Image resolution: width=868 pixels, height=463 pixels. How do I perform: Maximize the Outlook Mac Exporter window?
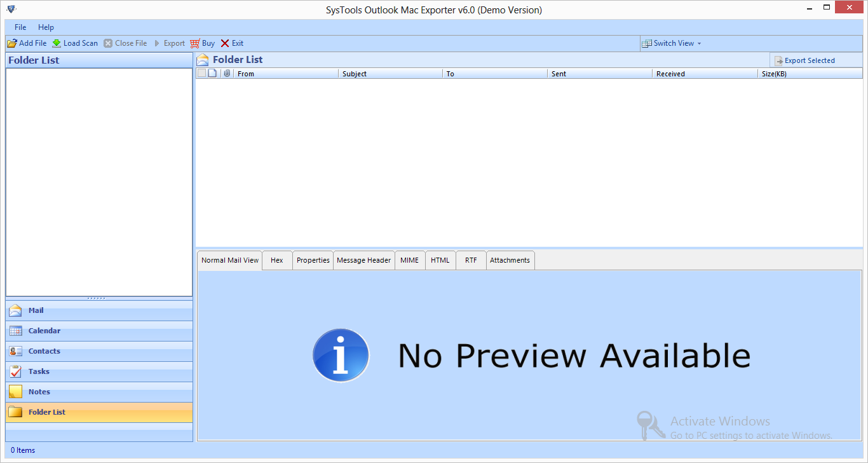pyautogui.click(x=827, y=8)
